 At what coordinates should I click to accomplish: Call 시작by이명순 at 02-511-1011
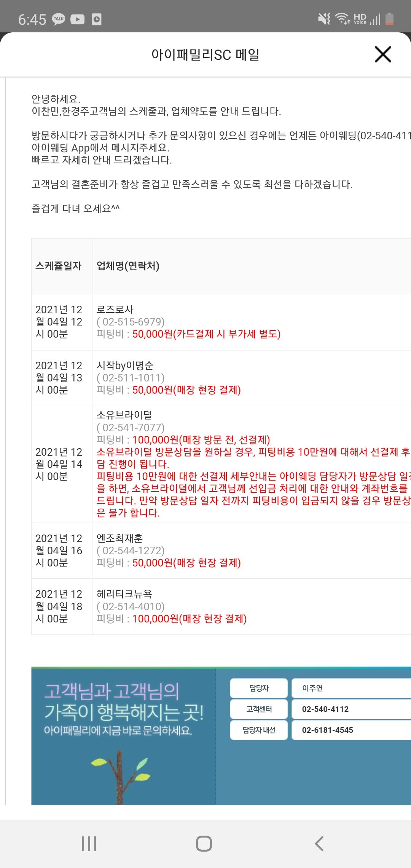[x=131, y=378]
